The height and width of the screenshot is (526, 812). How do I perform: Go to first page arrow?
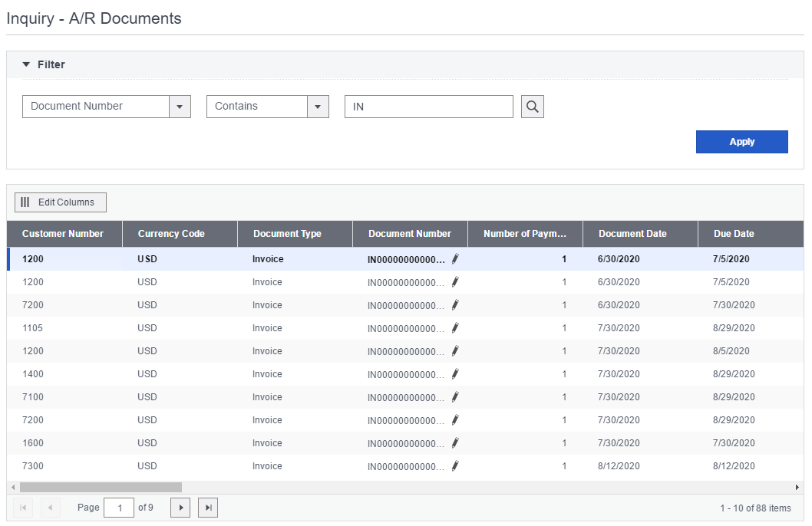click(23, 508)
